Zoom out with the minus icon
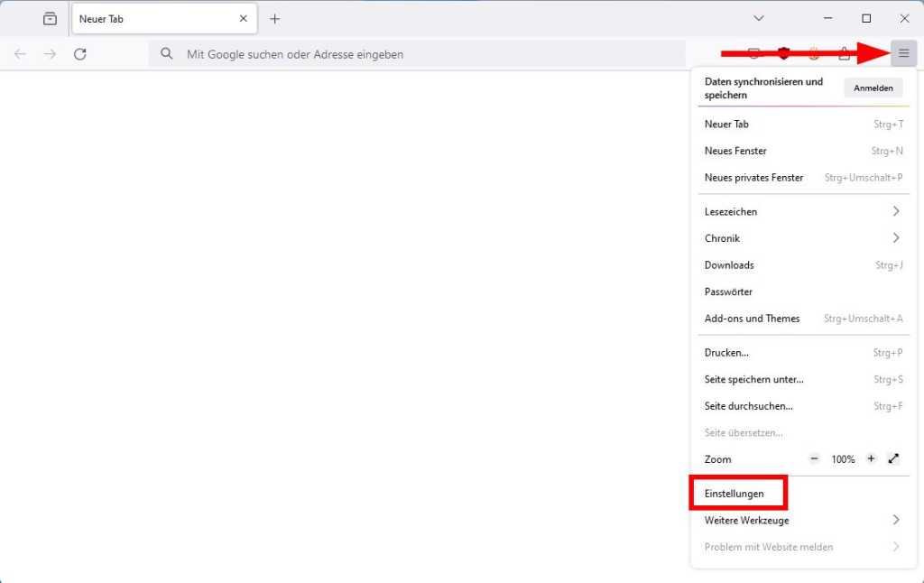 point(814,458)
